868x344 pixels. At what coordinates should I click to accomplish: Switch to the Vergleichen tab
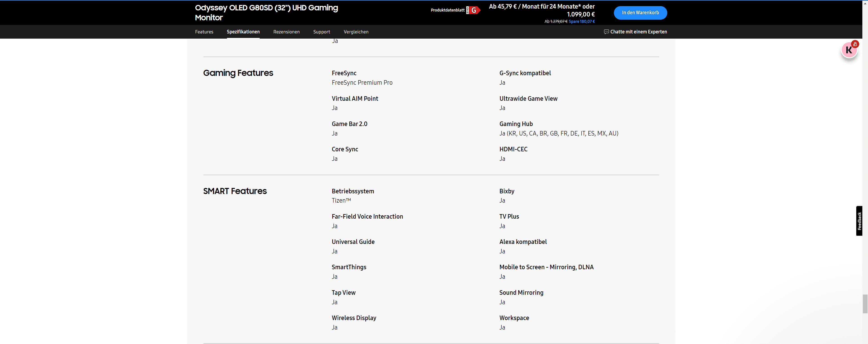pyautogui.click(x=356, y=32)
